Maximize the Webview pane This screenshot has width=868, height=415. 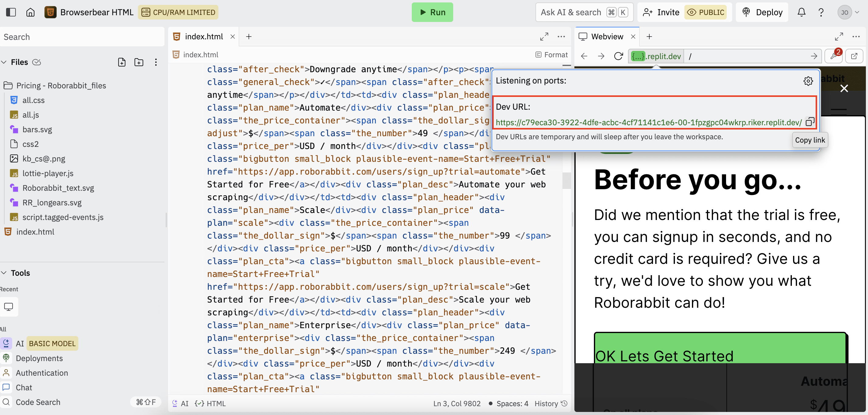pos(839,36)
